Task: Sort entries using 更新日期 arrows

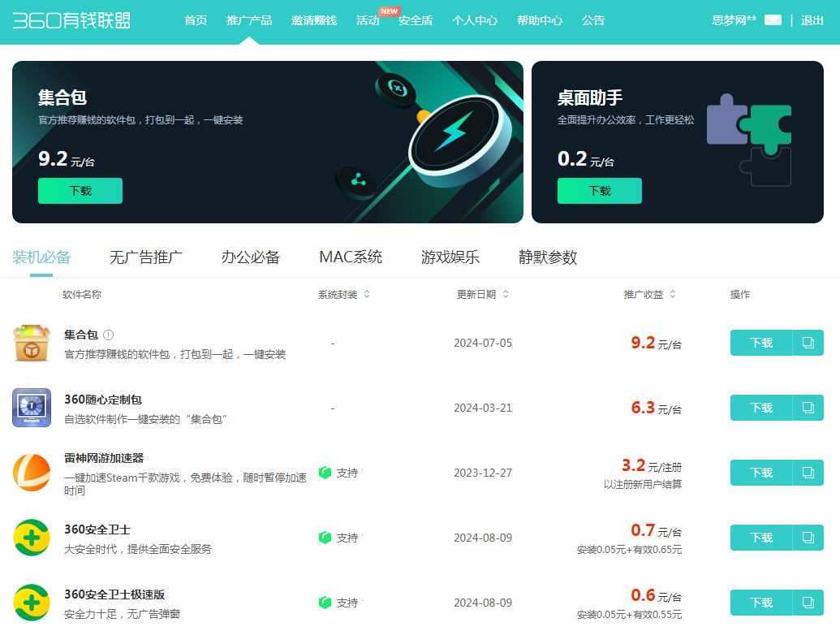Action: (x=506, y=295)
